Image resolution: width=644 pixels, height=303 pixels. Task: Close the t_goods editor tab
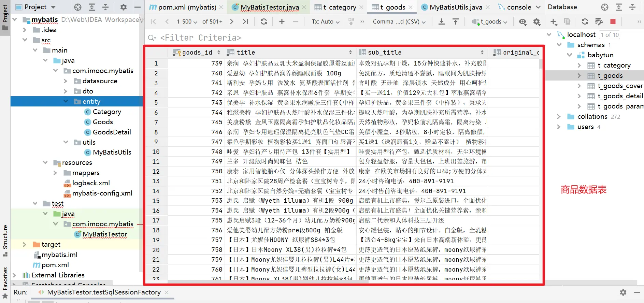411,7
